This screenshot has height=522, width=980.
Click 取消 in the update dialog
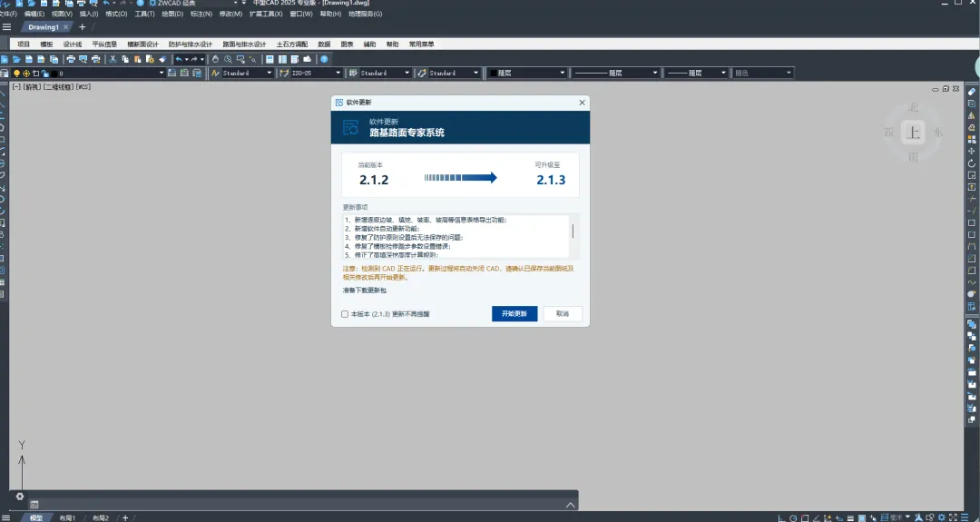click(x=563, y=313)
